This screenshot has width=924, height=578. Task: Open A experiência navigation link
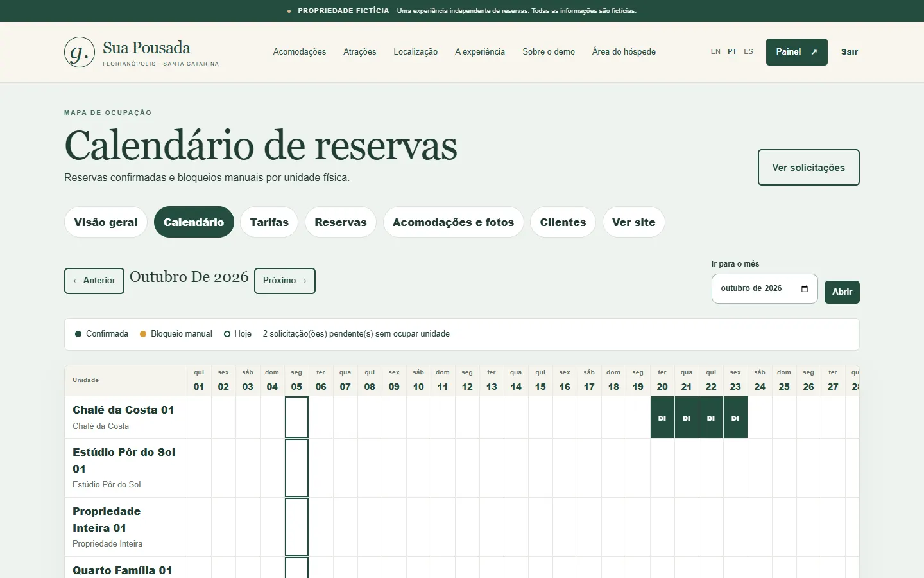pyautogui.click(x=480, y=52)
